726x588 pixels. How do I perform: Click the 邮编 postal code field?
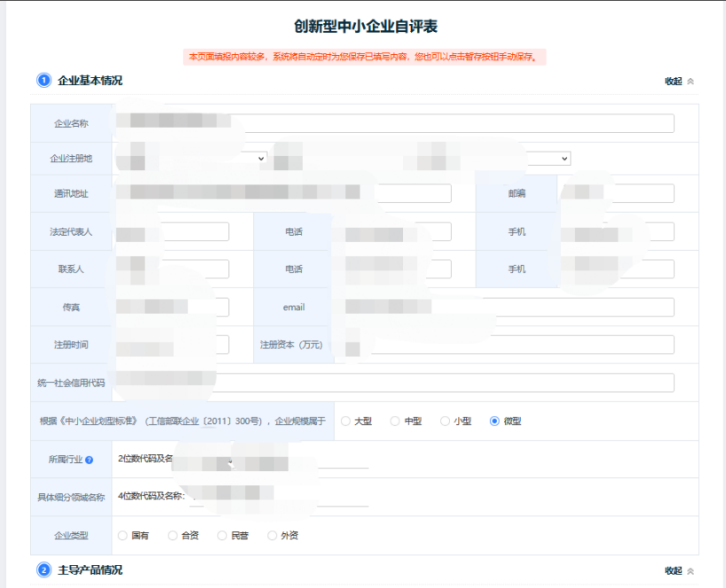617,192
